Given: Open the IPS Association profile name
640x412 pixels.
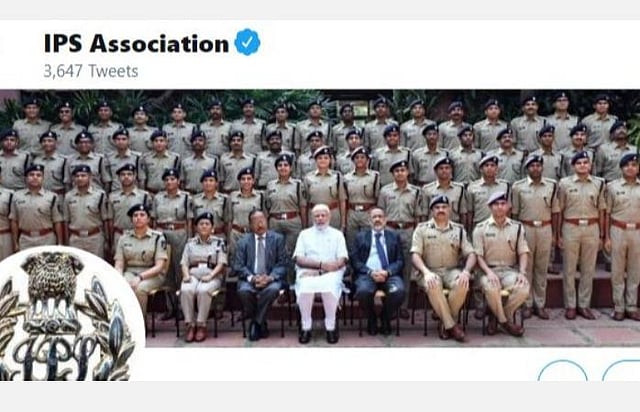Looking at the screenshot, I should (x=136, y=43).
